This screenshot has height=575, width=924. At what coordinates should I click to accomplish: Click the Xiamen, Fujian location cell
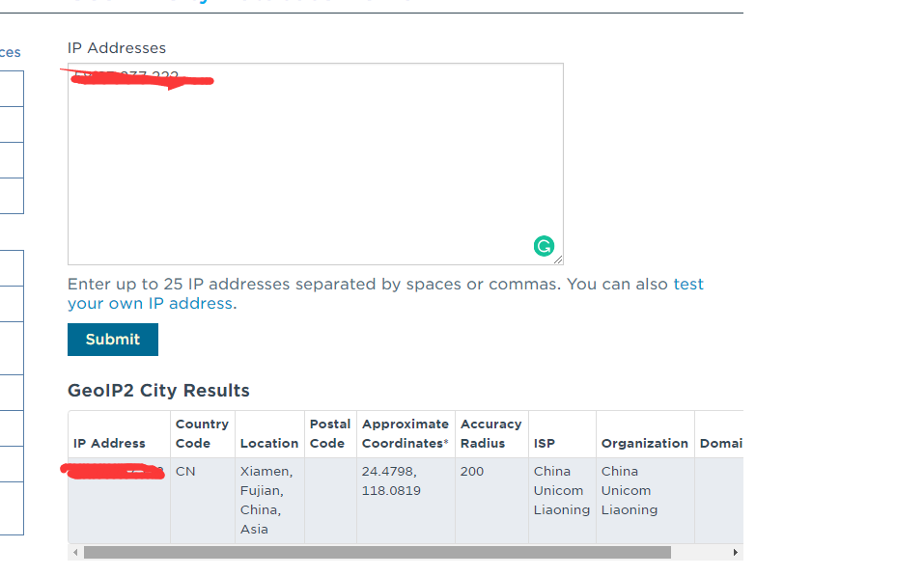(269, 501)
